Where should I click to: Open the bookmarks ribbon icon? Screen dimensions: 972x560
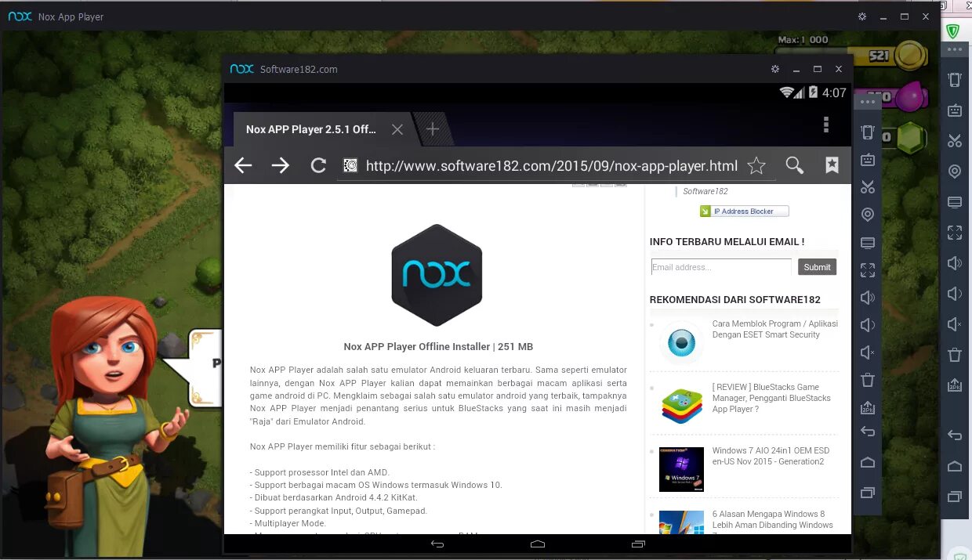pyautogui.click(x=832, y=165)
